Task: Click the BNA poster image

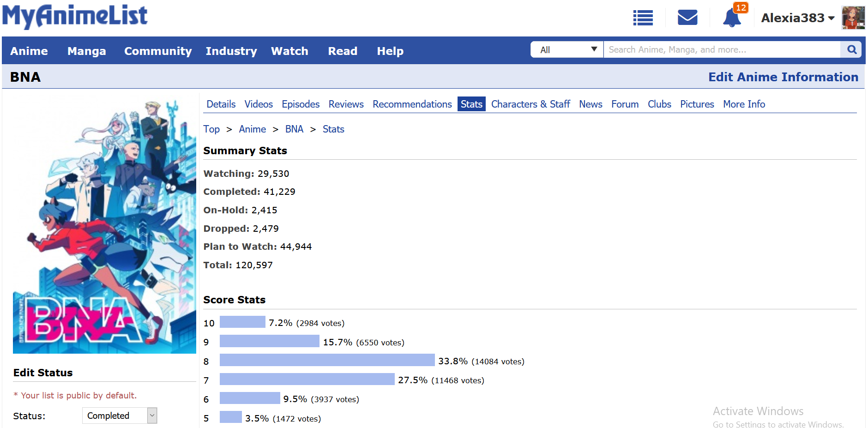Action: pos(104,224)
